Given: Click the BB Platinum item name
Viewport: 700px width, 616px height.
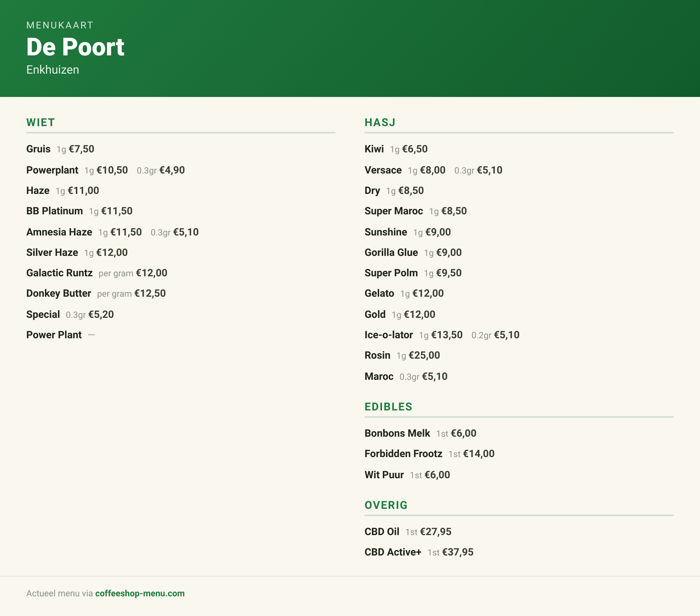Looking at the screenshot, I should pos(55,211).
